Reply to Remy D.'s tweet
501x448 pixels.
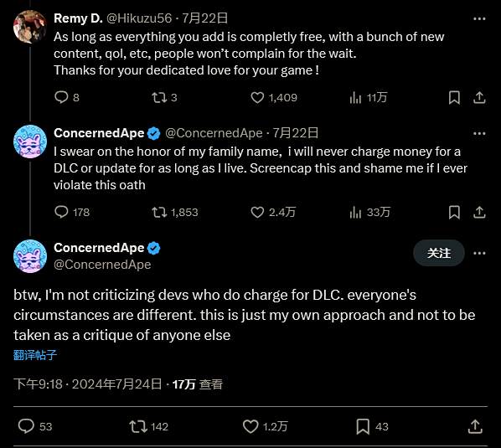pyautogui.click(x=61, y=97)
